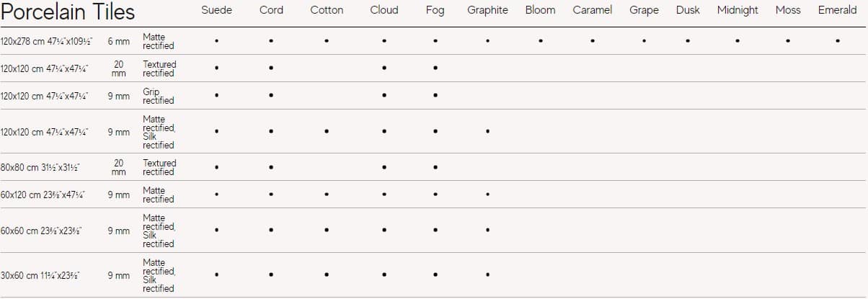Viewport: 868px width, 299px height.
Task: Select the Dusk column header
Action: point(688,10)
